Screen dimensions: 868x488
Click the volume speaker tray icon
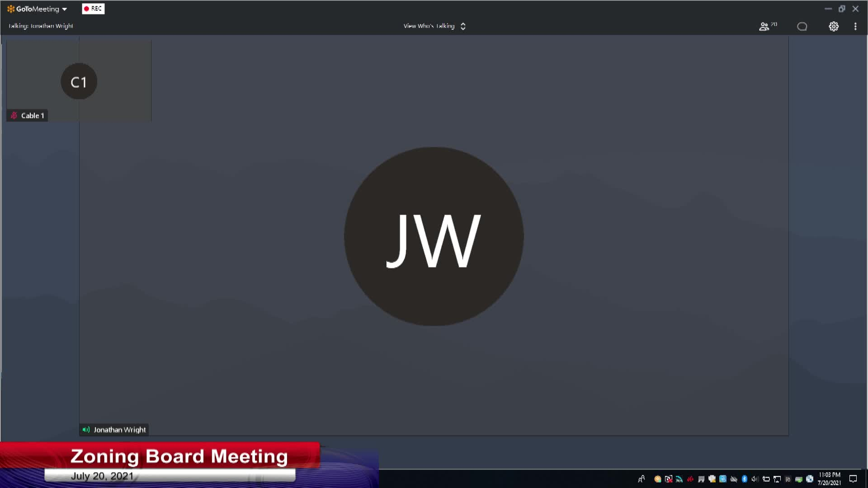pos(755,479)
